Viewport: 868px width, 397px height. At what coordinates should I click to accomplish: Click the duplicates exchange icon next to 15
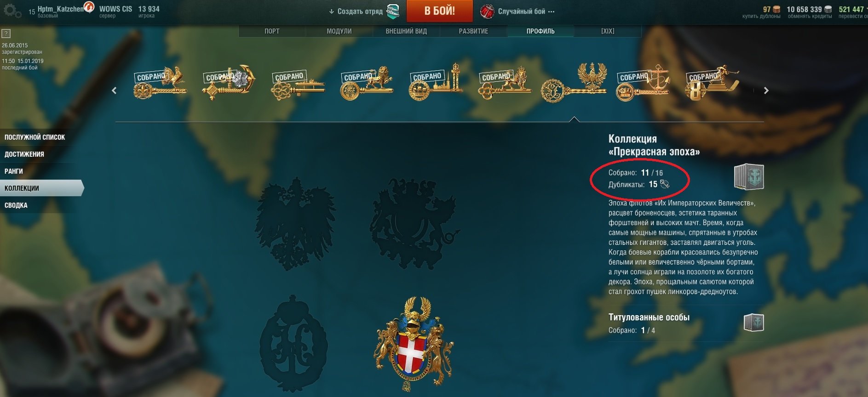(x=665, y=184)
